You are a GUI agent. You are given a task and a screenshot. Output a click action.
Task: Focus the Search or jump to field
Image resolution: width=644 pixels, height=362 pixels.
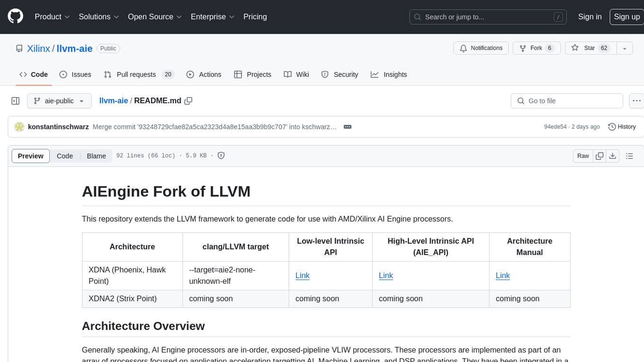click(488, 17)
